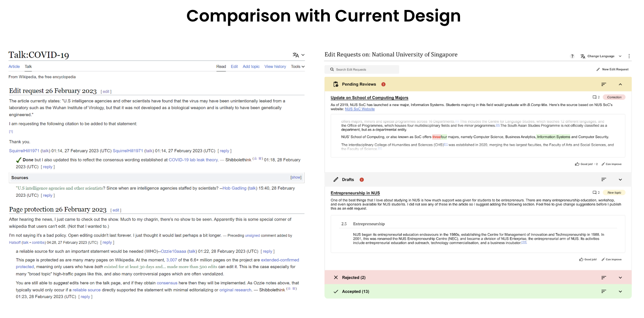Show the collapsed Sources box

296,177
